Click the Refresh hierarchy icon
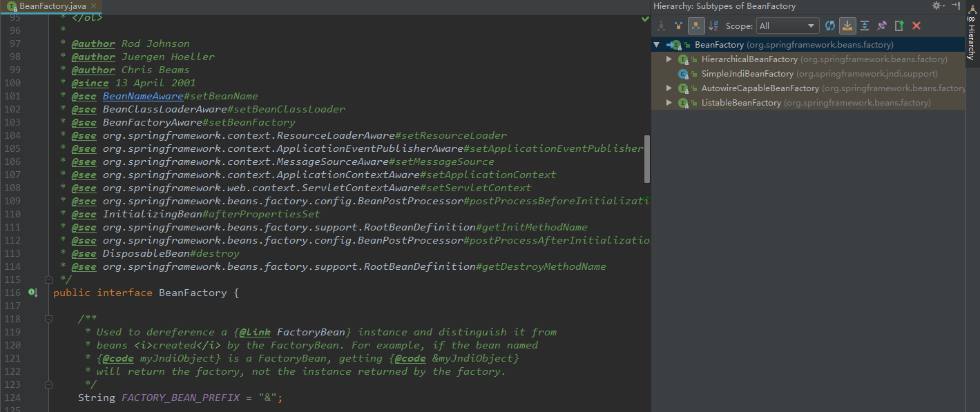The width and height of the screenshot is (980, 412). pyautogui.click(x=830, y=26)
